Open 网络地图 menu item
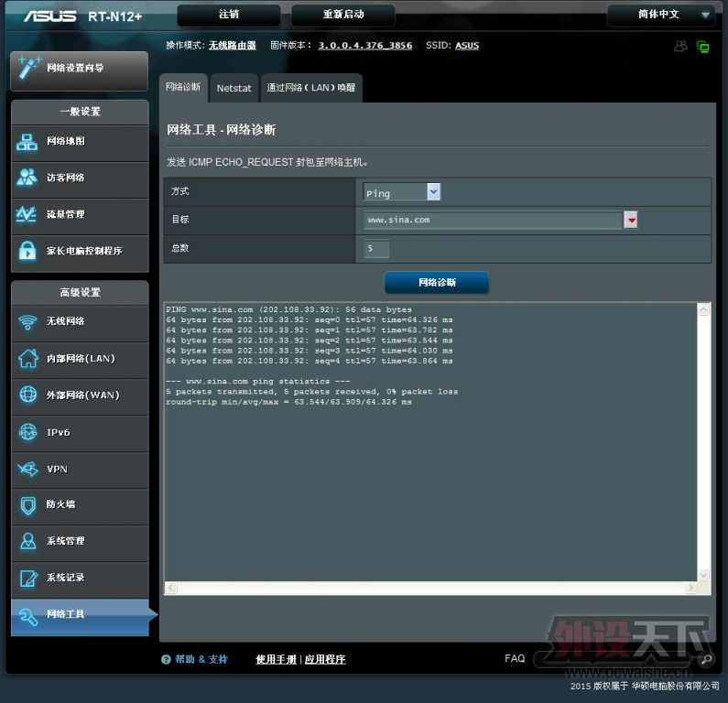This screenshot has width=728, height=703. point(80,142)
